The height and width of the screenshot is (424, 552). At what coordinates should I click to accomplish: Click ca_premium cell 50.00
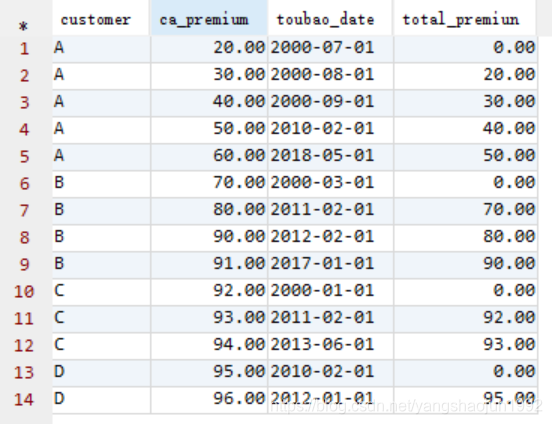tap(209, 130)
